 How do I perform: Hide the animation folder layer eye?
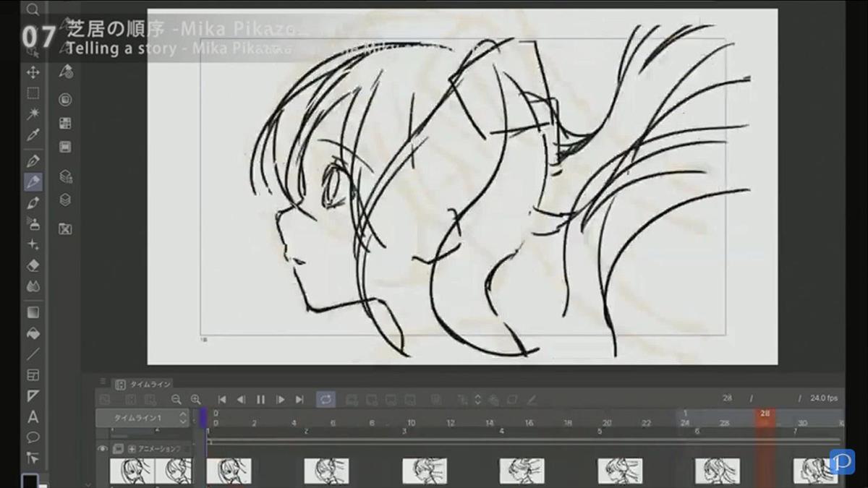[x=103, y=449]
